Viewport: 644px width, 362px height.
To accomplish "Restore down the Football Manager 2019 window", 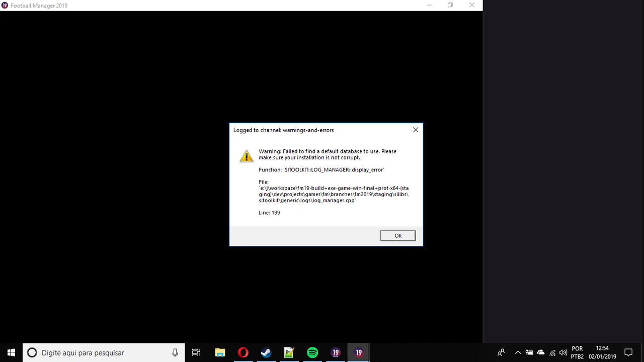I will pyautogui.click(x=450, y=6).
